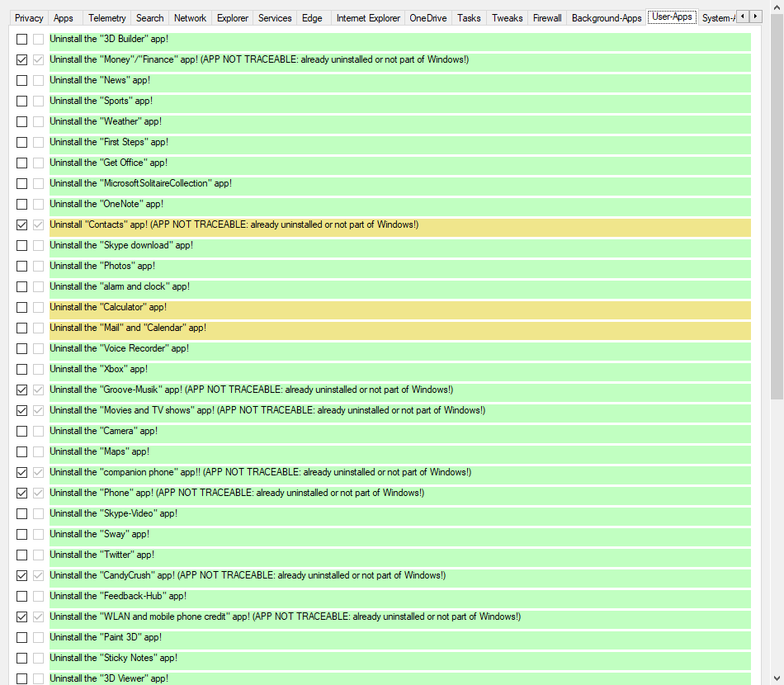Select the 'Uninstall the "Skype-Video" app!' text
Image resolution: width=784 pixels, height=685 pixels.
click(x=114, y=513)
